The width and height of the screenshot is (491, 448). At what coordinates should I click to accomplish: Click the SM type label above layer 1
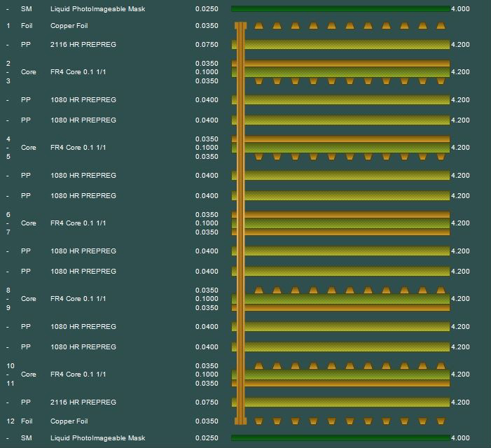coord(27,9)
